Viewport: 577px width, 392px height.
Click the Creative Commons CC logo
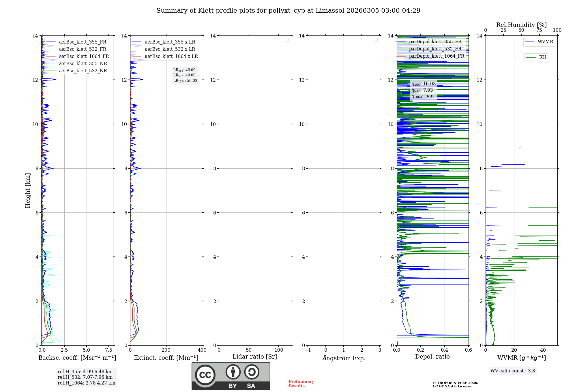205,375
